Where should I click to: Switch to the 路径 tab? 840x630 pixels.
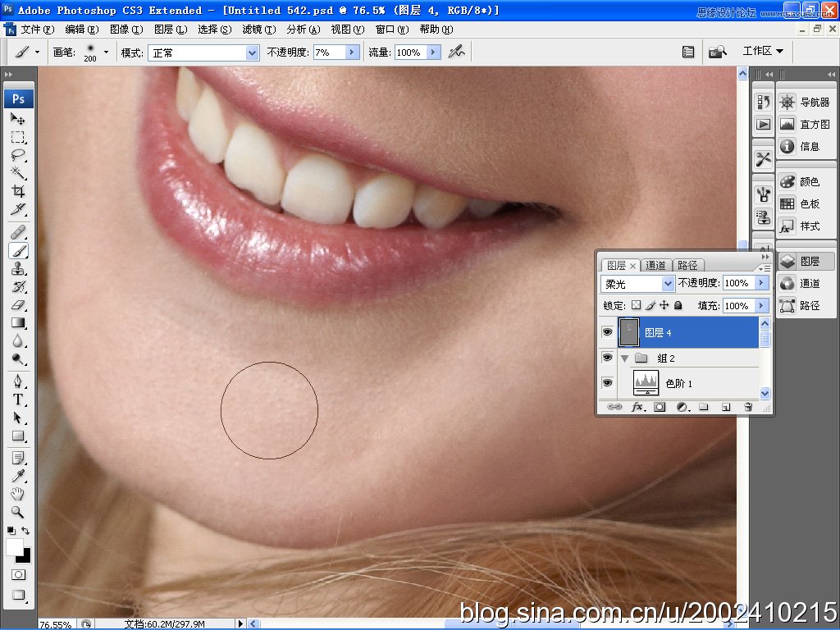pos(687,265)
